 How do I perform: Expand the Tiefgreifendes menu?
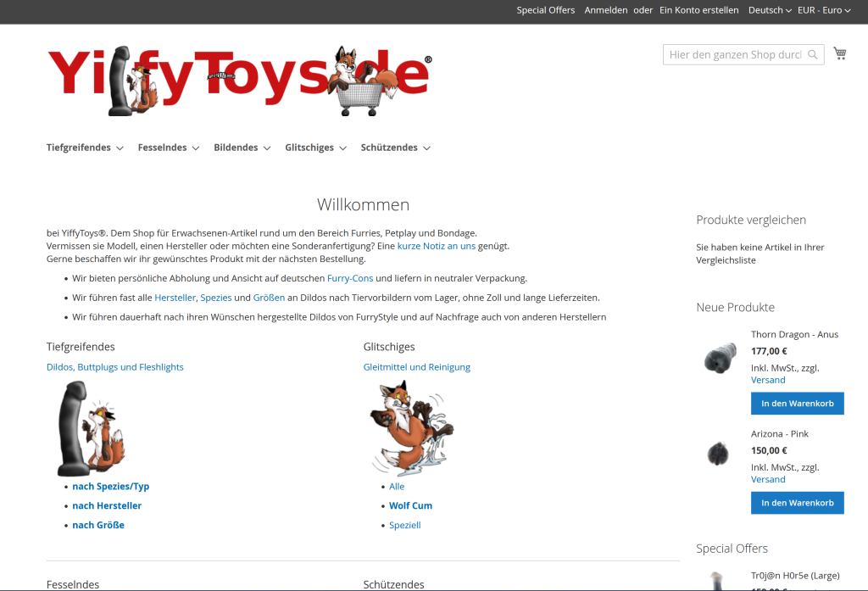85,148
